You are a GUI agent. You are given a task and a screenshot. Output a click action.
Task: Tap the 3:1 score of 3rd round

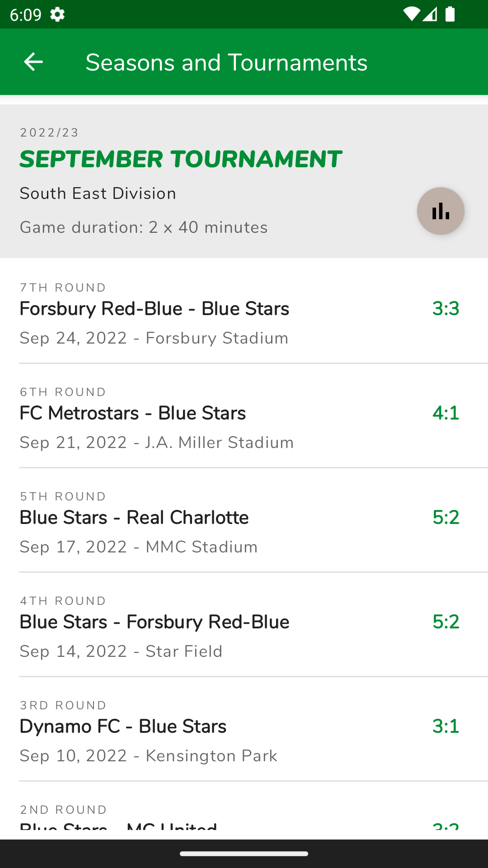click(x=446, y=726)
